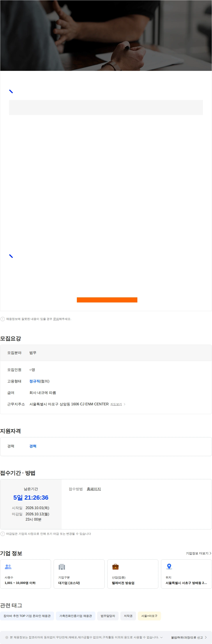Click the info icon beside 채용정보 notice

point(3,319)
